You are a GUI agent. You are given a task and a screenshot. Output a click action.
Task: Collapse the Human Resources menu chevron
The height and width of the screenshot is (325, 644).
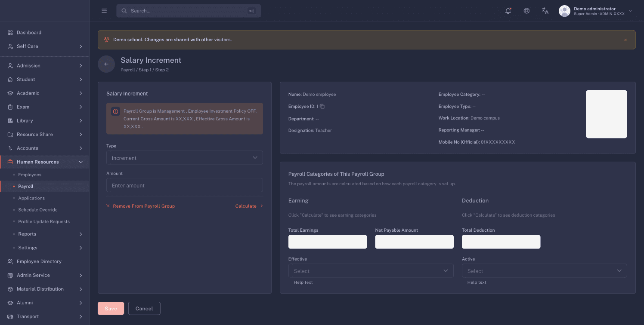[80, 162]
